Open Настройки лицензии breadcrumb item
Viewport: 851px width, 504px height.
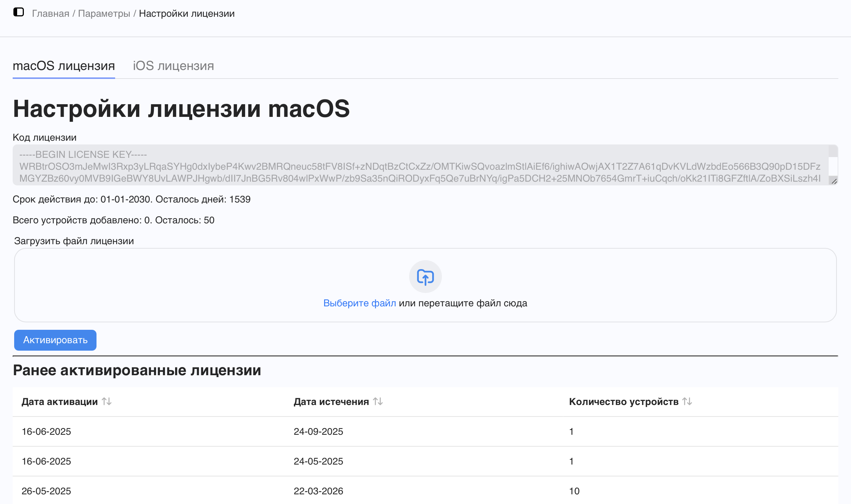[x=186, y=13]
